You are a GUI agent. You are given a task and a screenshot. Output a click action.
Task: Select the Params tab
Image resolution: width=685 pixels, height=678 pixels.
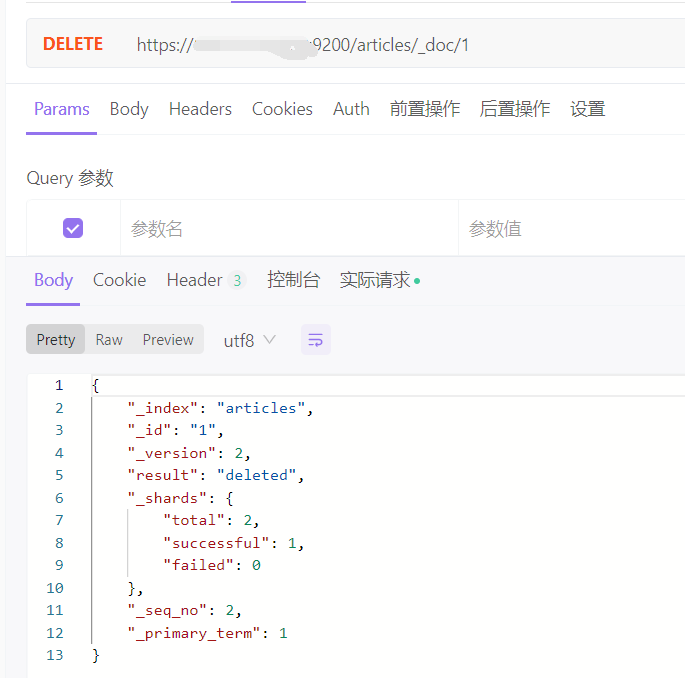click(62, 109)
